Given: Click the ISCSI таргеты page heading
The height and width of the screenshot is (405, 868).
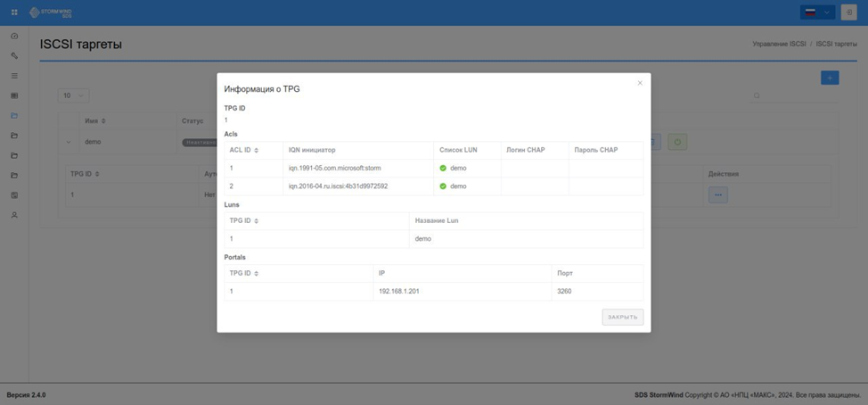Looking at the screenshot, I should pos(81,45).
